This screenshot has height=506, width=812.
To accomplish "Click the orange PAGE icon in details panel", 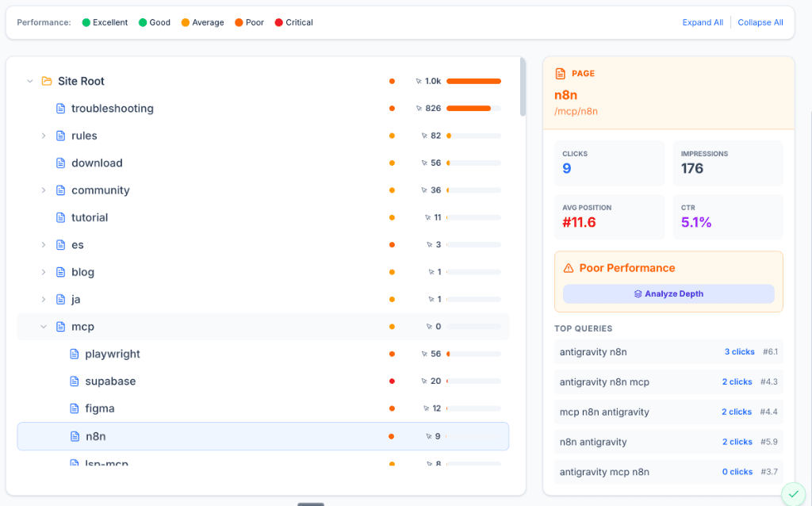I will pyautogui.click(x=561, y=74).
